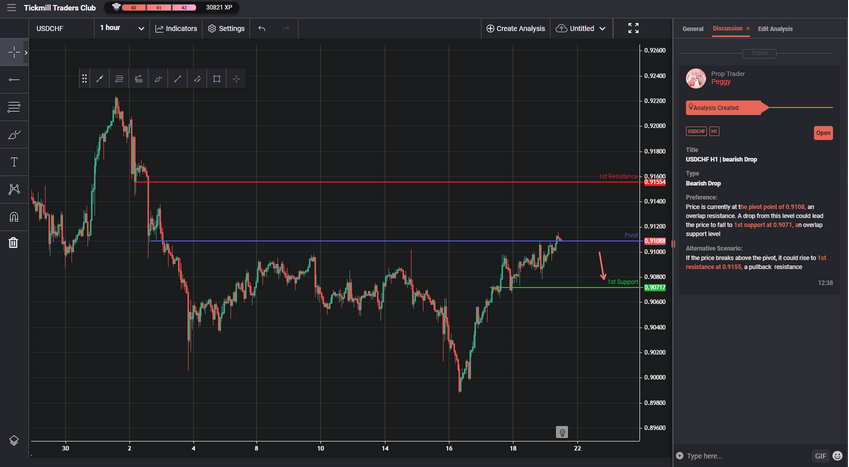Click the green 1st Support line label
Image resolution: width=849 pixels, height=467 pixels.
(622, 282)
